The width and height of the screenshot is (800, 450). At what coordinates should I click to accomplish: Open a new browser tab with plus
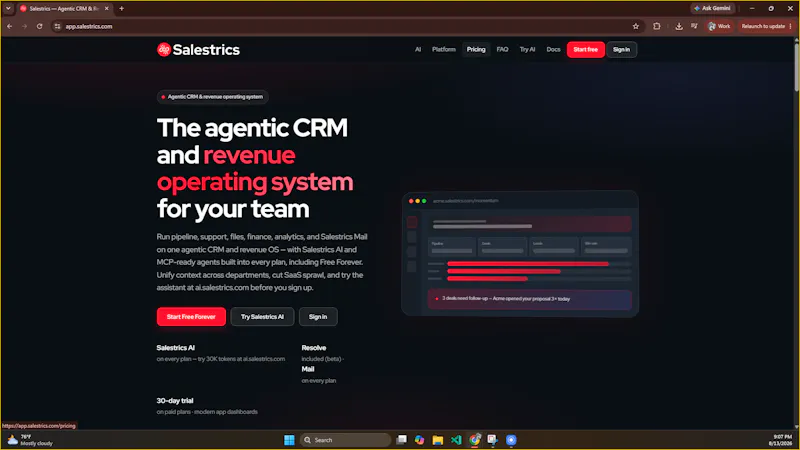click(121, 8)
